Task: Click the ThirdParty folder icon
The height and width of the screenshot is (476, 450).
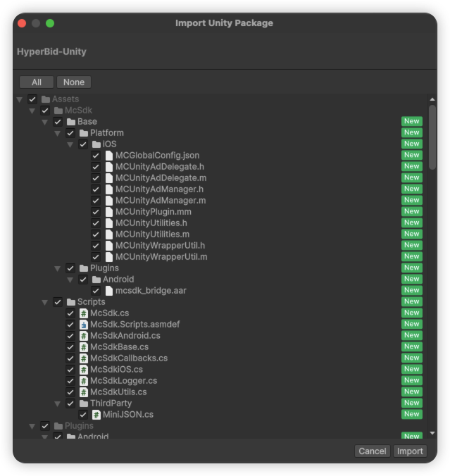Action: (83, 403)
